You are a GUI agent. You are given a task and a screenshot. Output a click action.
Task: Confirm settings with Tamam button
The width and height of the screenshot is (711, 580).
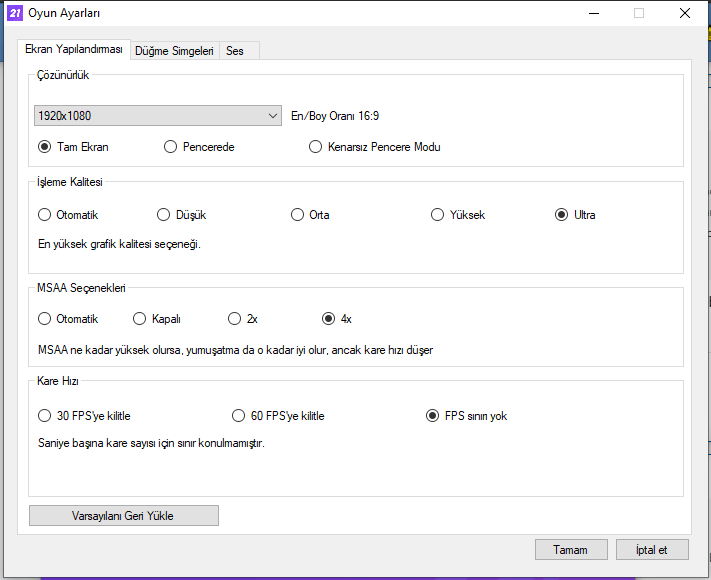(x=571, y=550)
